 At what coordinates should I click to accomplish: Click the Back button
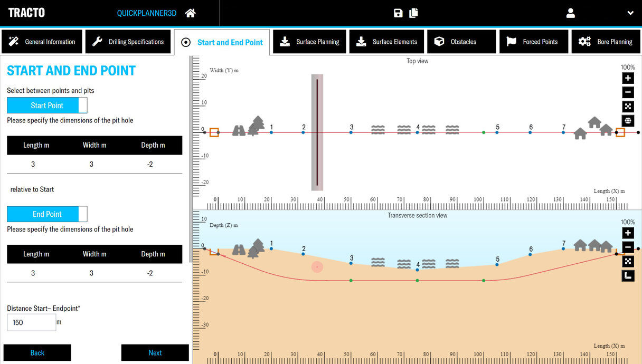point(37,353)
